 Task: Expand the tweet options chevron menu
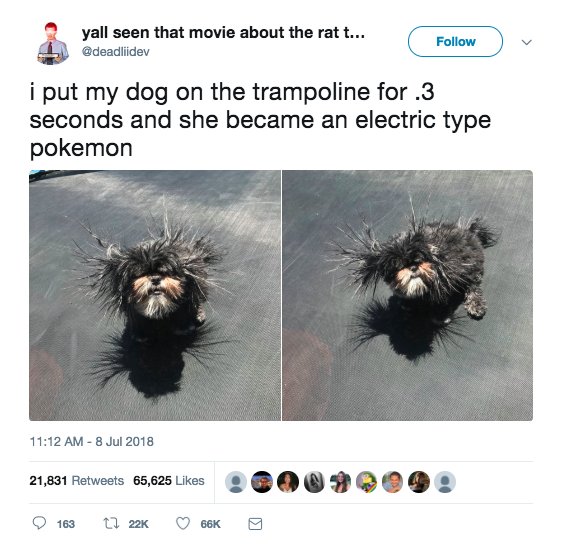526,42
